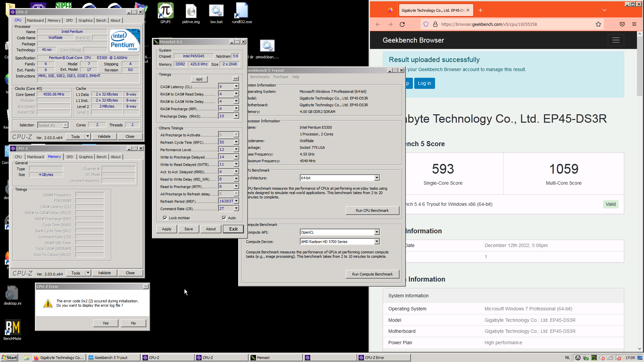Open the Command Rate (CR) dropdown
The image size is (644, 362).
point(236,208)
